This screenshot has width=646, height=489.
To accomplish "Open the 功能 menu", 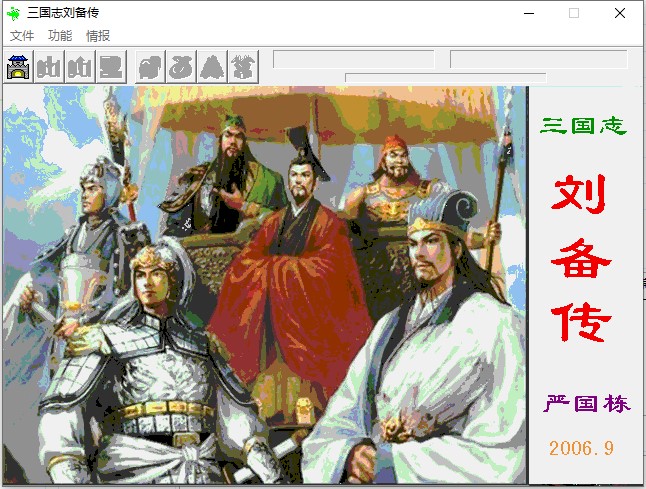I will click(60, 36).
